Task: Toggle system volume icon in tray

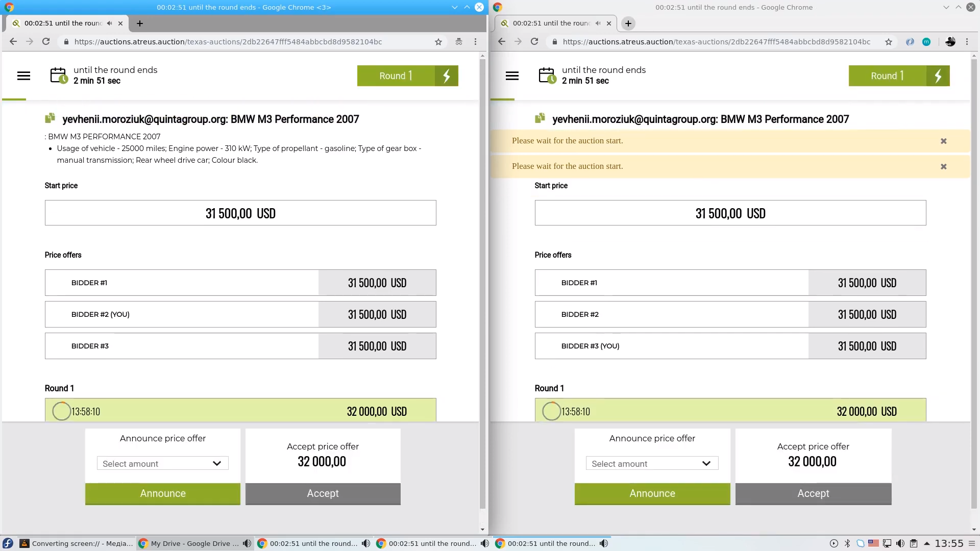Action: (900, 543)
